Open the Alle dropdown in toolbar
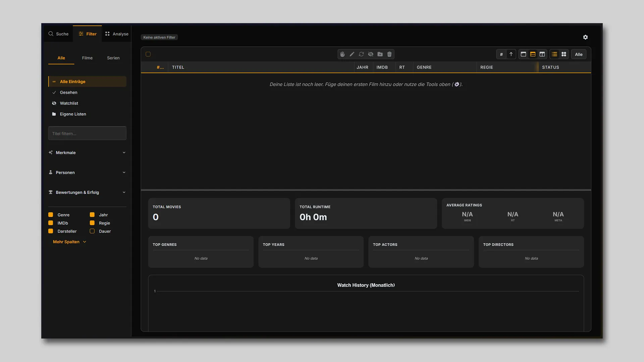Screen dimensions: 644x362 pos(579,54)
